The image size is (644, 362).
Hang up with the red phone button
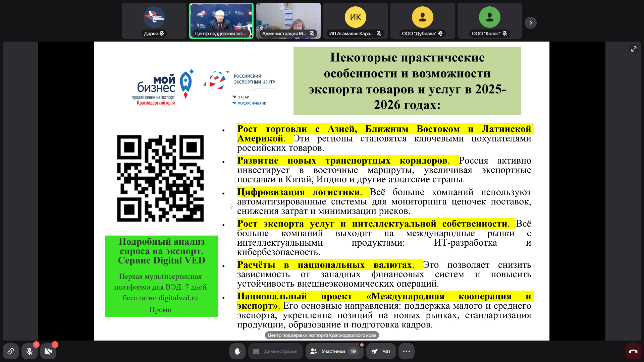click(x=633, y=351)
